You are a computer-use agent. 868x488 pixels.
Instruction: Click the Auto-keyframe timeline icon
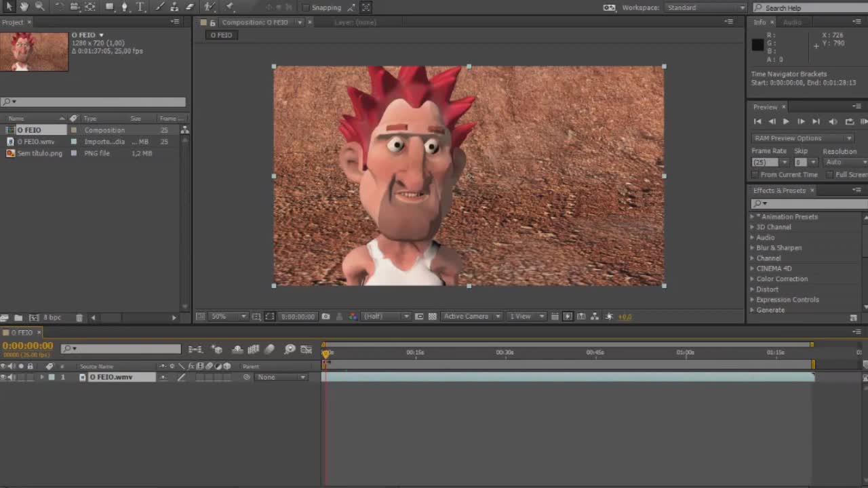(x=290, y=349)
